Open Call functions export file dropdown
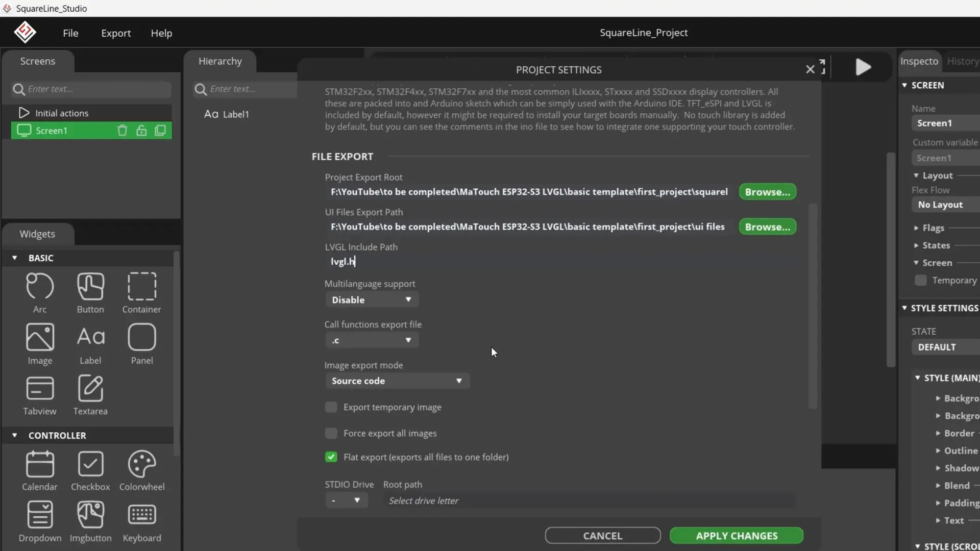Image resolution: width=980 pixels, height=551 pixels. [x=372, y=340]
